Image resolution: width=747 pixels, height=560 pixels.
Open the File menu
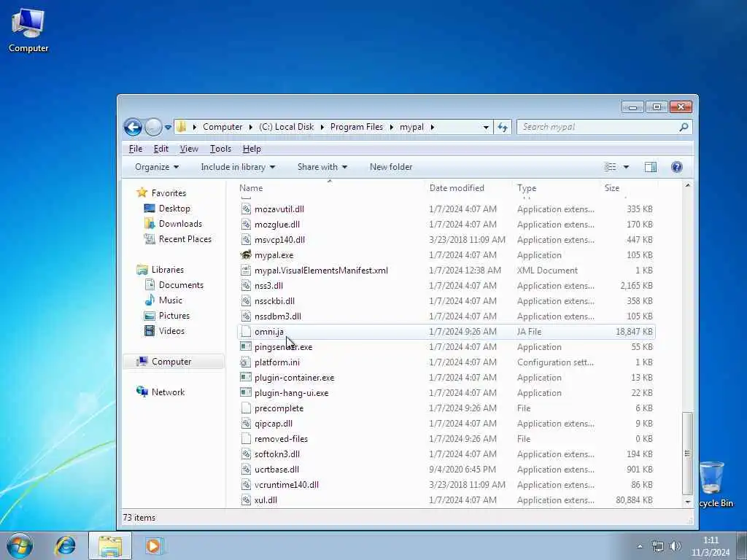[136, 149]
